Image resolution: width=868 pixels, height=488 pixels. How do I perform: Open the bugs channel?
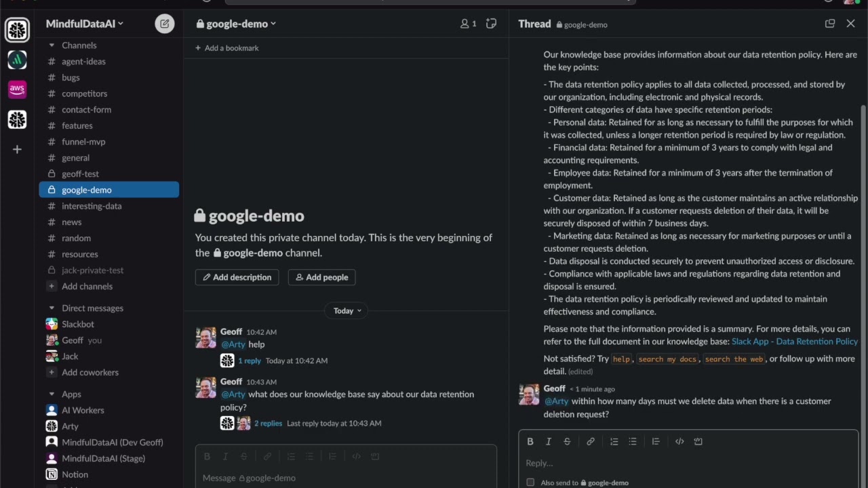point(109,77)
